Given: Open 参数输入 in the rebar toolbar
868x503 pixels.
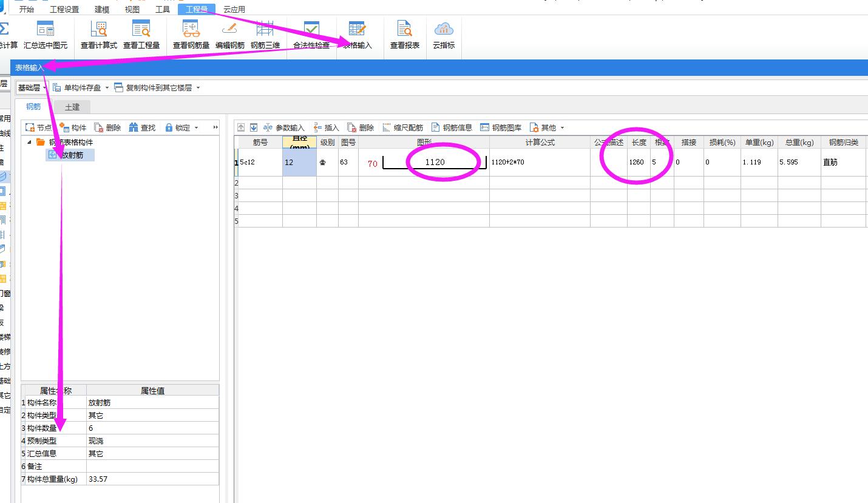Looking at the screenshot, I should [x=283, y=127].
